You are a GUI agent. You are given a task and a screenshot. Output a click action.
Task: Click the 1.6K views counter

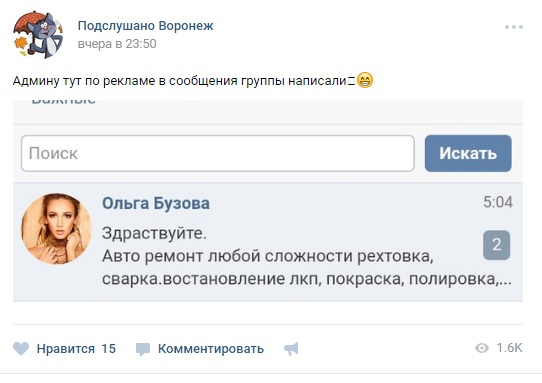coord(509,348)
